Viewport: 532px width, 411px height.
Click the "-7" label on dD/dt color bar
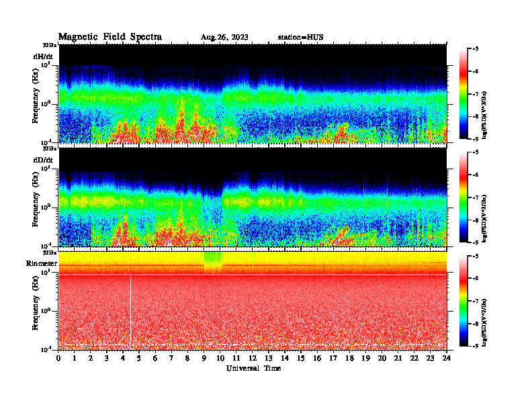point(476,197)
